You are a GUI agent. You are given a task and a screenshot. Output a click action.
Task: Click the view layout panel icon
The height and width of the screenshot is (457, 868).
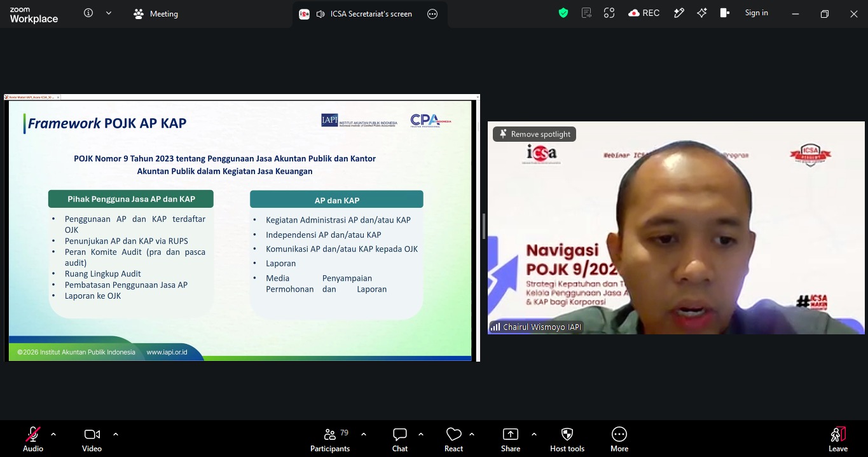click(724, 13)
